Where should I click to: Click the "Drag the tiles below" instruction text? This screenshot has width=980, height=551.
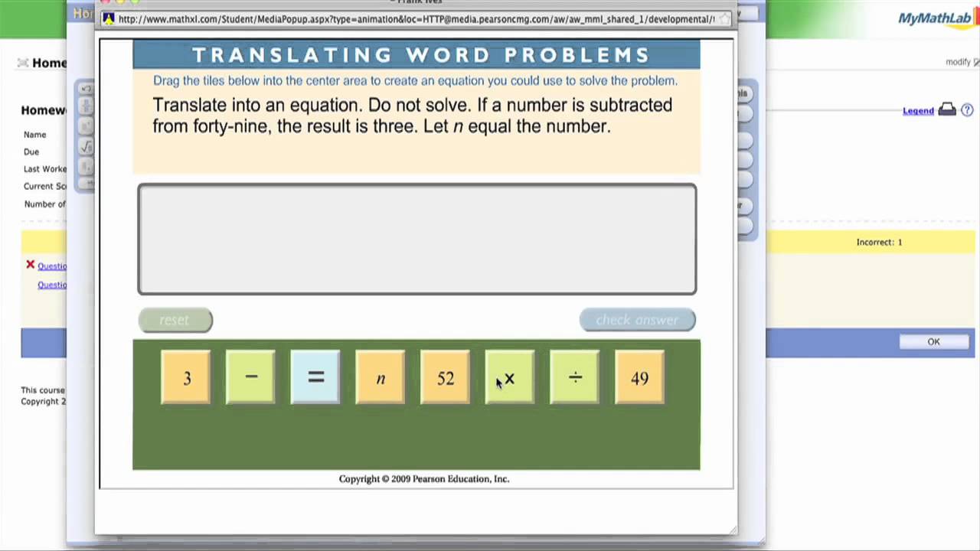click(x=415, y=80)
